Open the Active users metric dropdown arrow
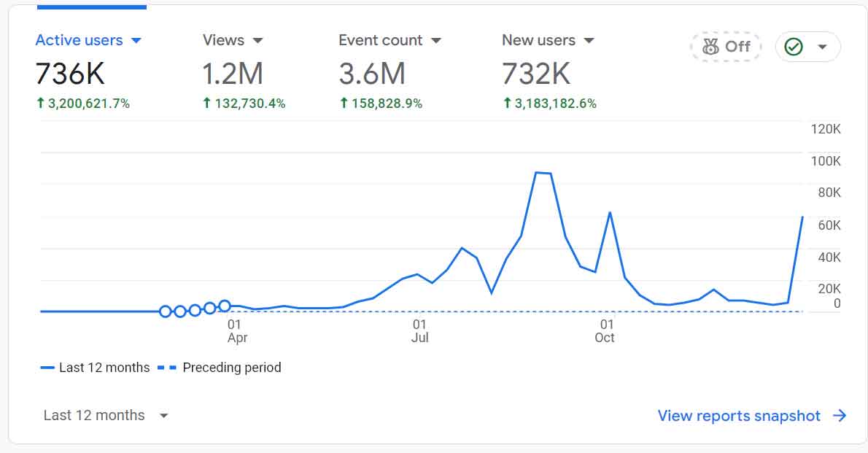Image resolution: width=868 pixels, height=453 pixels. [x=136, y=41]
